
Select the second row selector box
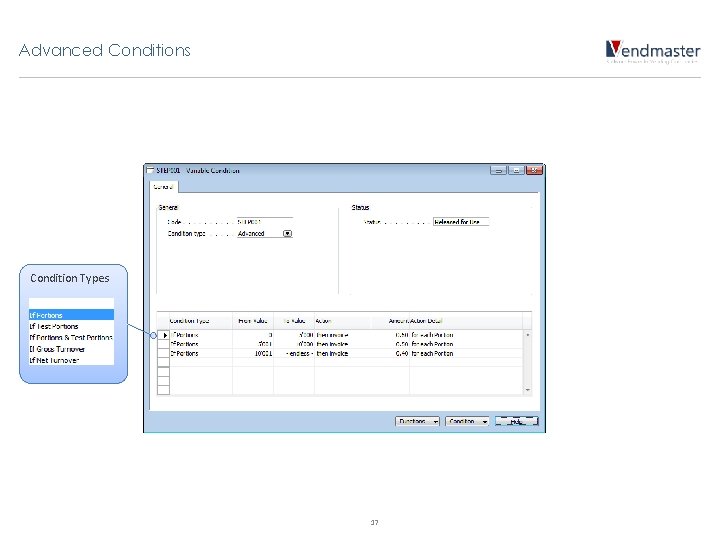[x=163, y=344]
